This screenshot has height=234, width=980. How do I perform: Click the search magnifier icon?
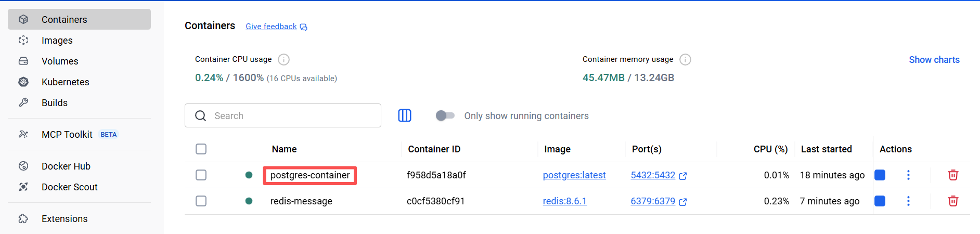(200, 115)
